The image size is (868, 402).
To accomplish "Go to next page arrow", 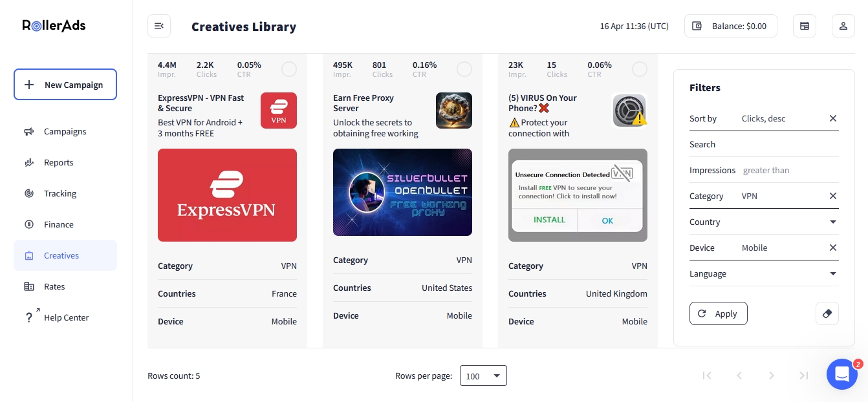I will [771, 376].
